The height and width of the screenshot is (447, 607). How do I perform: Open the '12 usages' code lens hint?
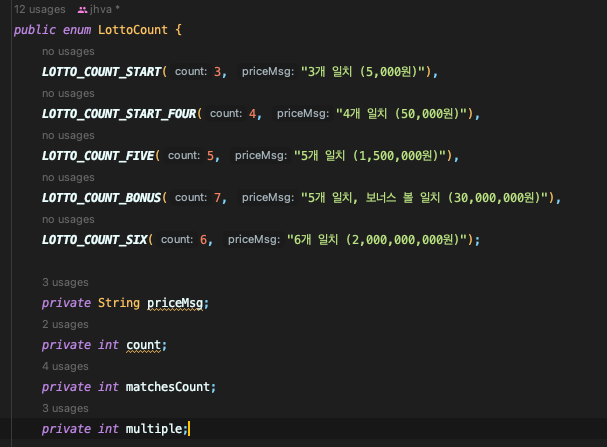click(x=40, y=9)
